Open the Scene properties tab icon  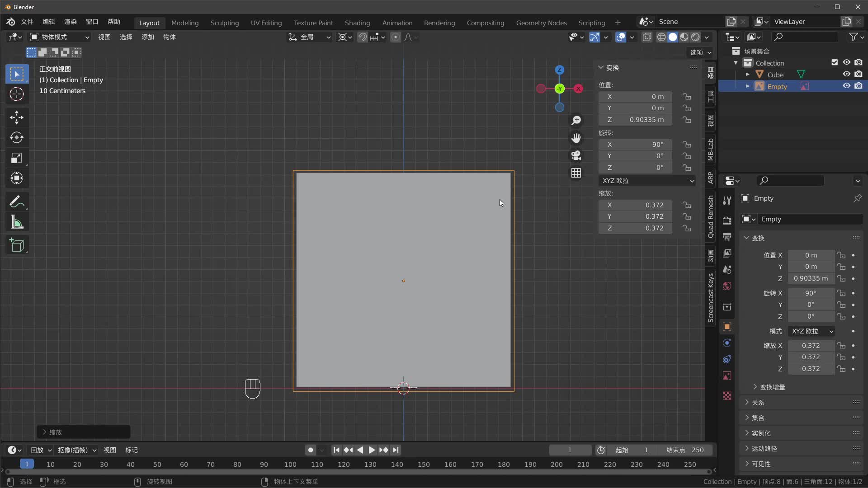[727, 269]
